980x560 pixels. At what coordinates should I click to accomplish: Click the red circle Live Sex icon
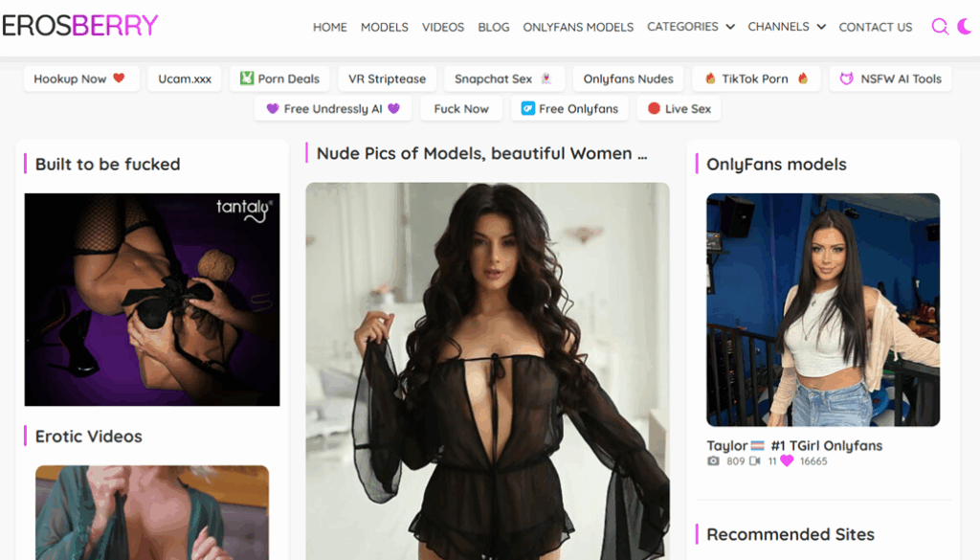pyautogui.click(x=654, y=109)
